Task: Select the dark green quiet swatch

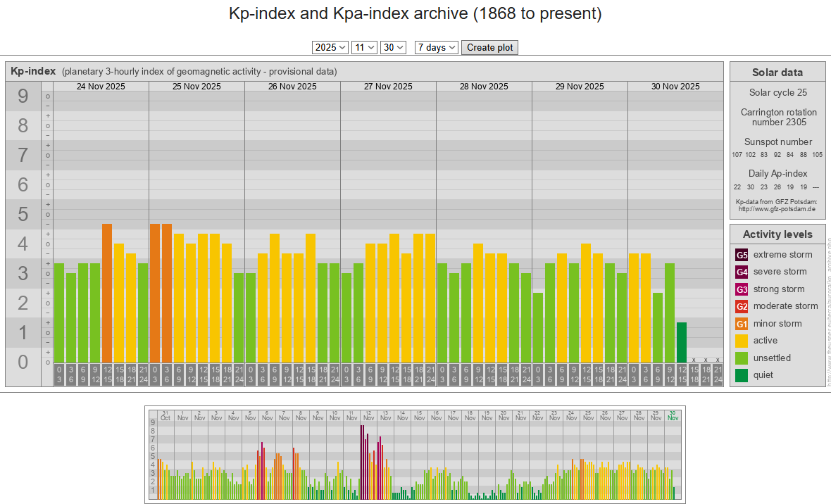Action: point(742,375)
